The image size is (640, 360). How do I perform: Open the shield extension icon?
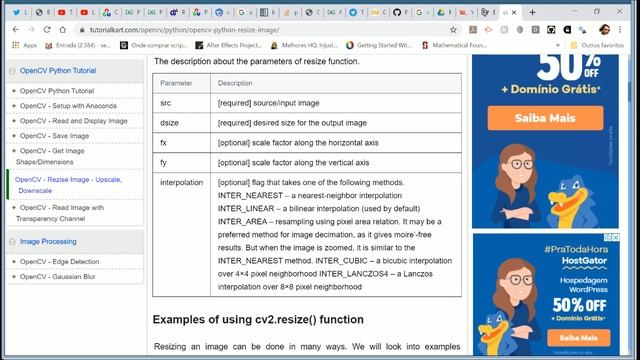click(520, 30)
